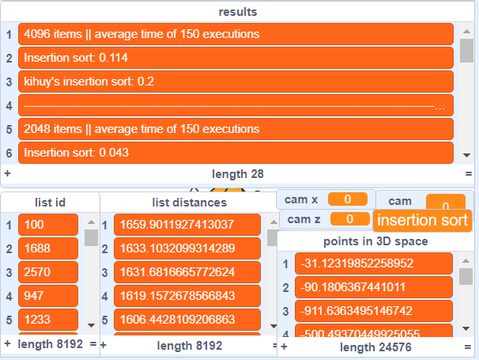
Task: Click the plus icon under the results list
Action: tap(7, 173)
